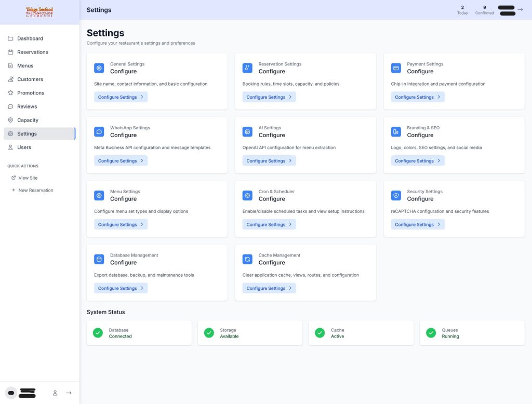Click the Database Connected green check icon
The image size is (532, 404).
pyautogui.click(x=98, y=333)
